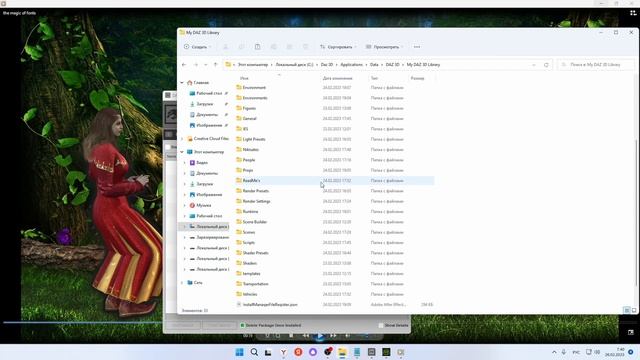
Task: Select Видео in the navigation pane
Action: click(x=202, y=162)
